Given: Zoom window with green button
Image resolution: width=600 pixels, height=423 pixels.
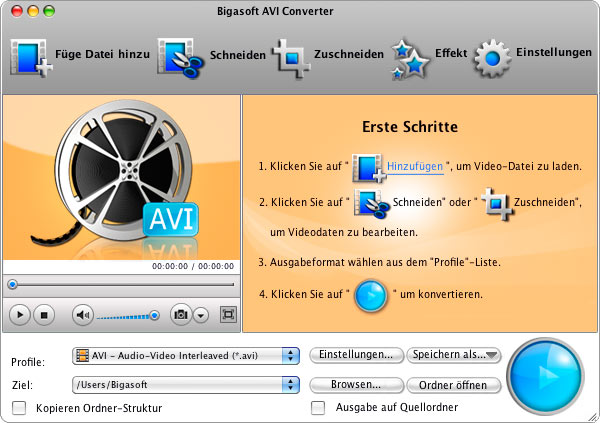Looking at the screenshot, I should coord(49,11).
